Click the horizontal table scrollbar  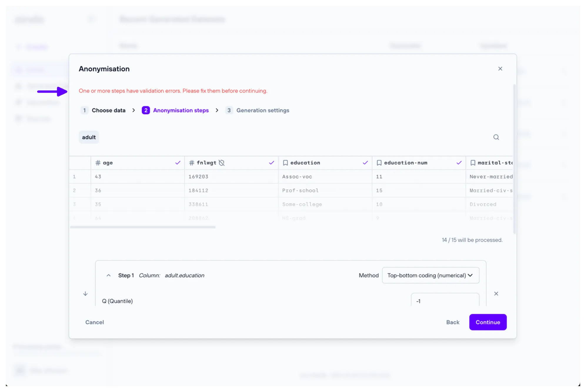point(143,227)
